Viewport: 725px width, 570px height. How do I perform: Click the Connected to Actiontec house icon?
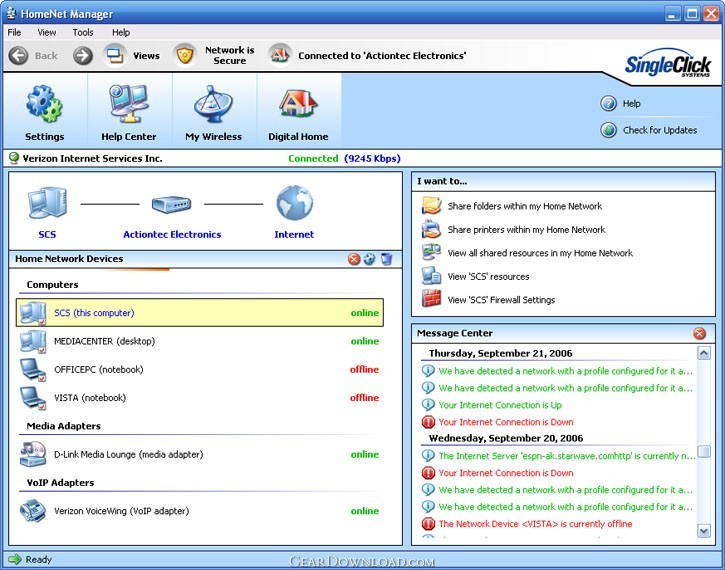(280, 55)
